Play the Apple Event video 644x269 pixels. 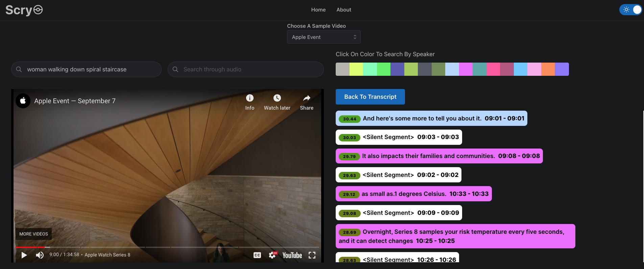click(24, 255)
